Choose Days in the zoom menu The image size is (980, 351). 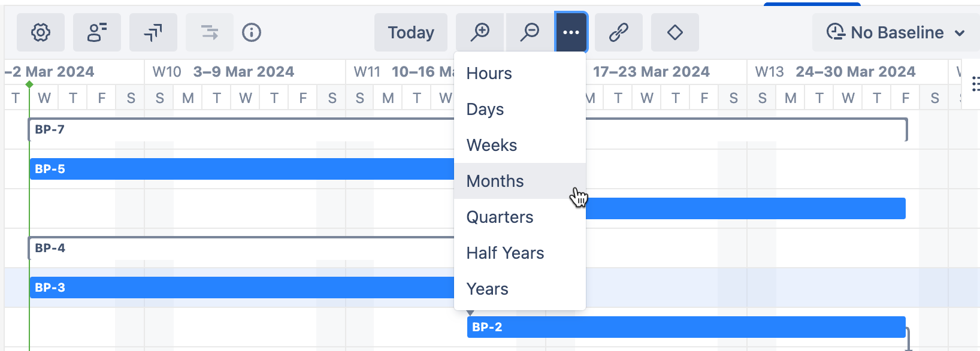pos(485,109)
